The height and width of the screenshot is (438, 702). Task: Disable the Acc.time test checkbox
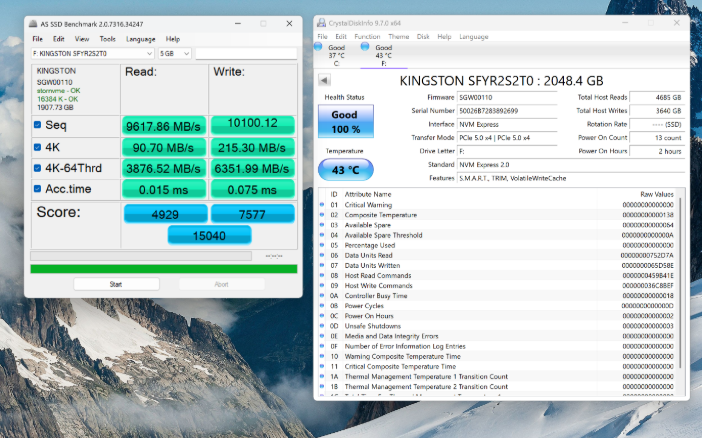pyautogui.click(x=38, y=188)
